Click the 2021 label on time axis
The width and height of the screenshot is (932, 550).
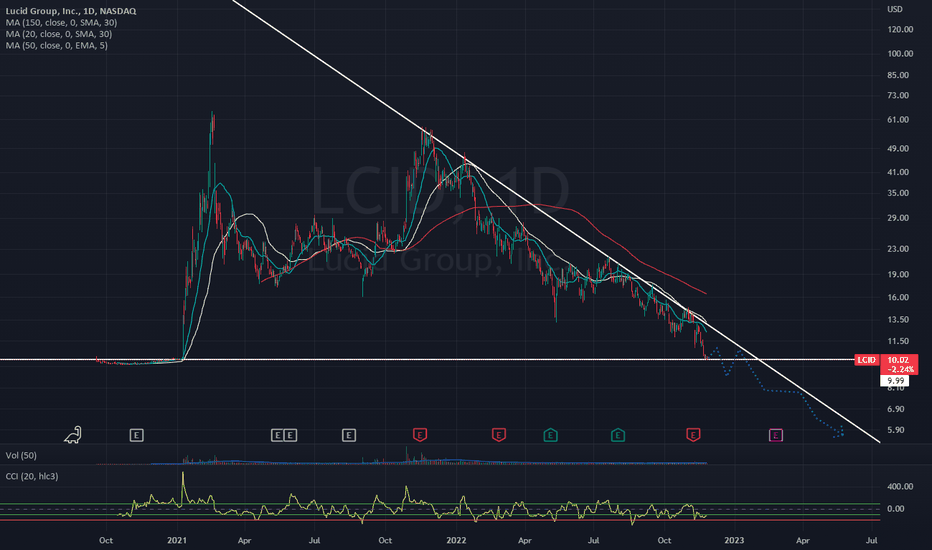tap(177, 540)
